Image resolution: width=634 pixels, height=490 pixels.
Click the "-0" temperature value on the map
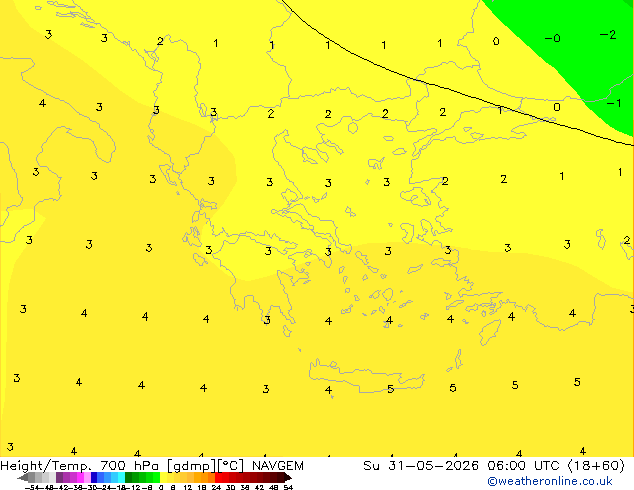click(x=552, y=38)
